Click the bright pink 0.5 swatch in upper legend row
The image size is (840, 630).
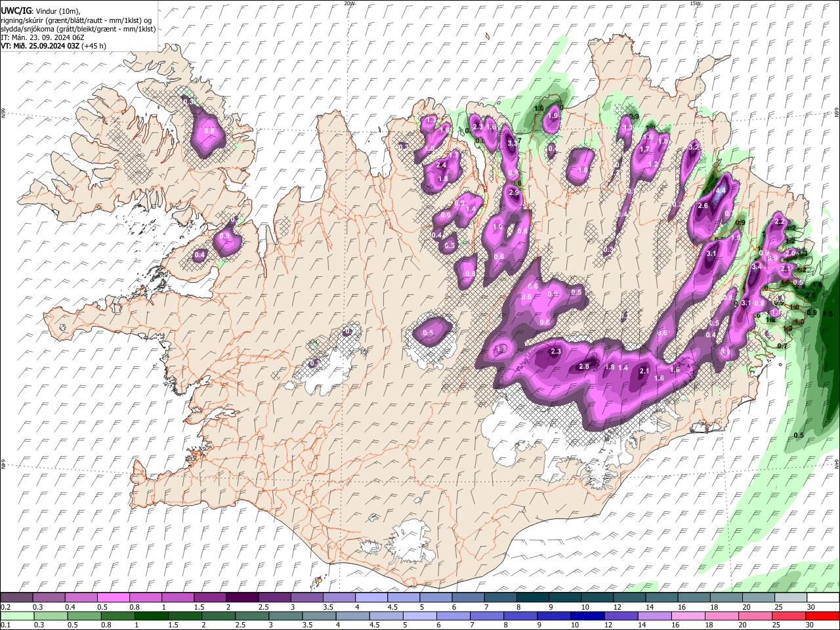tap(113, 598)
